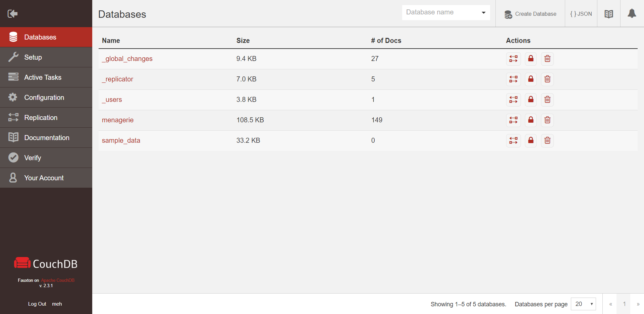Open the documentation book icon in header
Screen dimensions: 644x314
(x=608, y=14)
